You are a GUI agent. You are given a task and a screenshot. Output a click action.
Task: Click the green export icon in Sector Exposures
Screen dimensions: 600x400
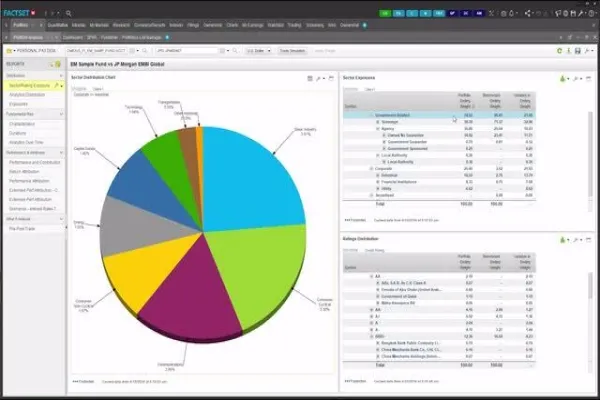tap(563, 78)
